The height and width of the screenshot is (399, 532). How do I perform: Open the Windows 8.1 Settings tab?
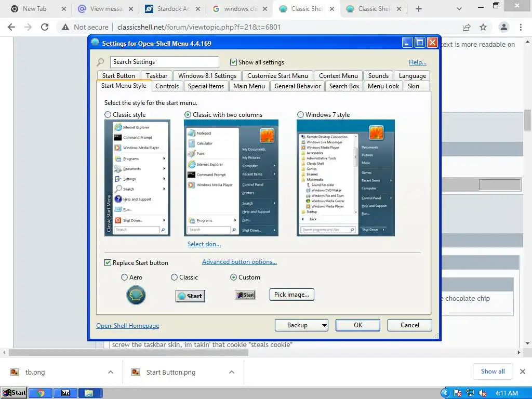(207, 76)
